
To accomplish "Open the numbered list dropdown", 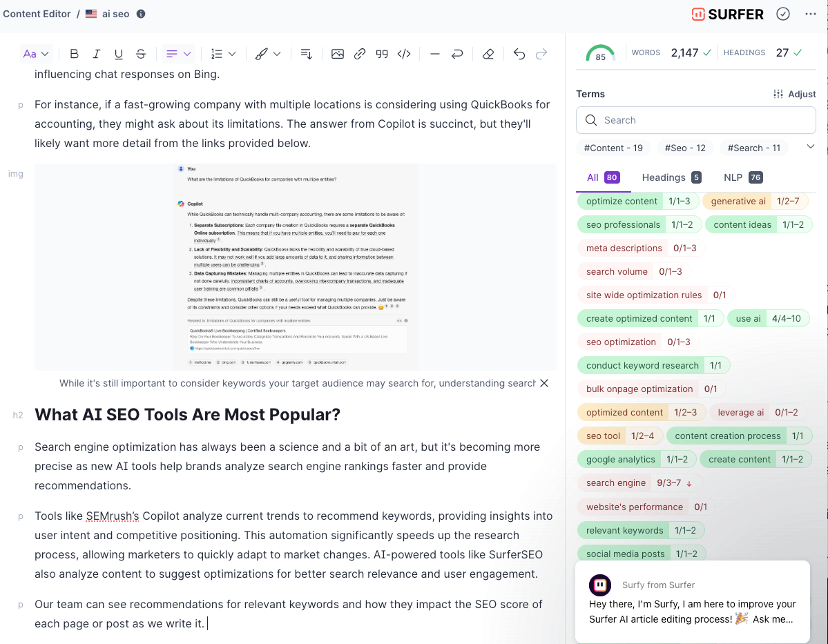I will [223, 54].
